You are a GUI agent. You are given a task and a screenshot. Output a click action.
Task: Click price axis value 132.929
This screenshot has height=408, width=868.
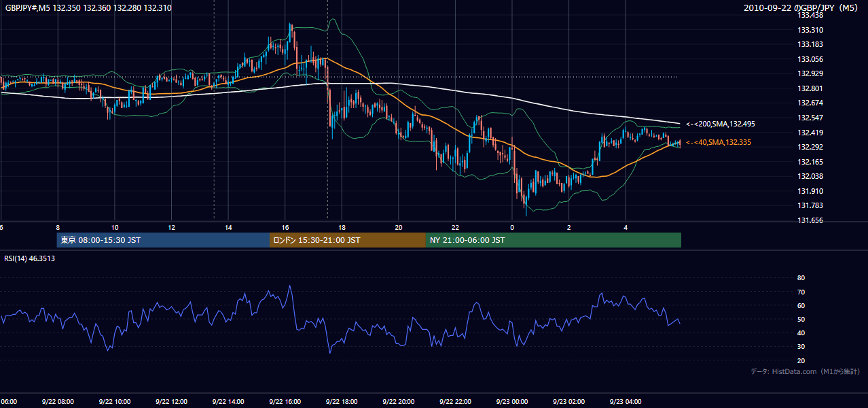tap(811, 73)
